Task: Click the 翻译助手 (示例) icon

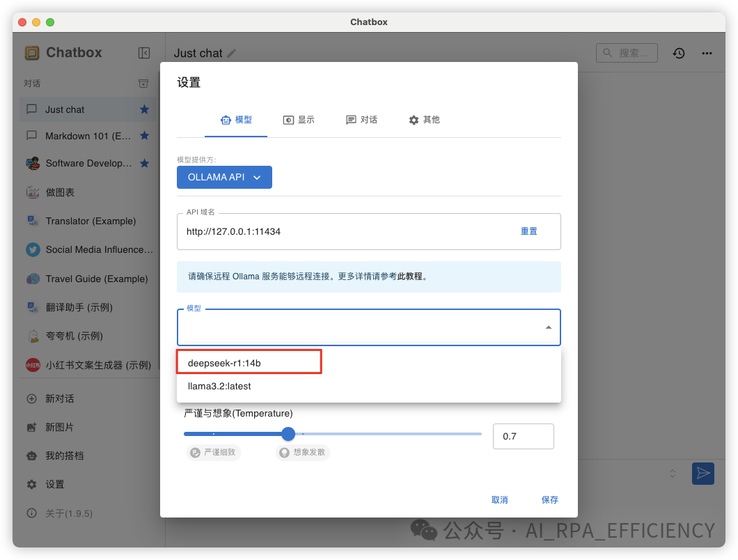Action: click(33, 308)
